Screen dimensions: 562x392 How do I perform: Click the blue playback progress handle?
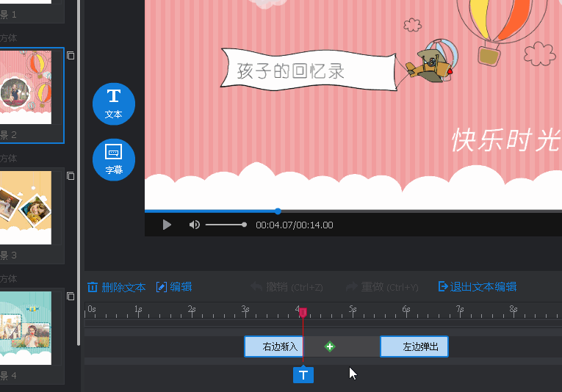(x=278, y=211)
